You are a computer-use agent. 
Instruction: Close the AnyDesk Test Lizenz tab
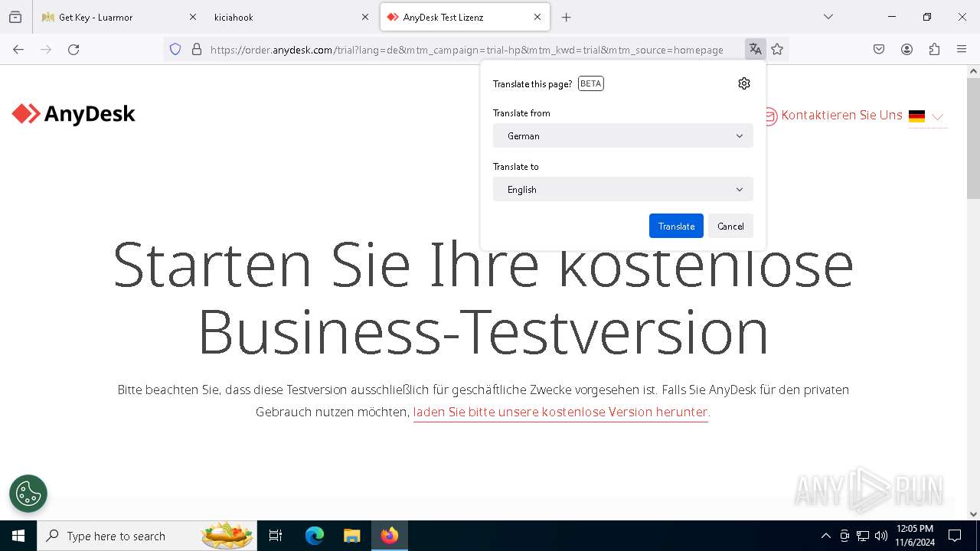tap(537, 17)
